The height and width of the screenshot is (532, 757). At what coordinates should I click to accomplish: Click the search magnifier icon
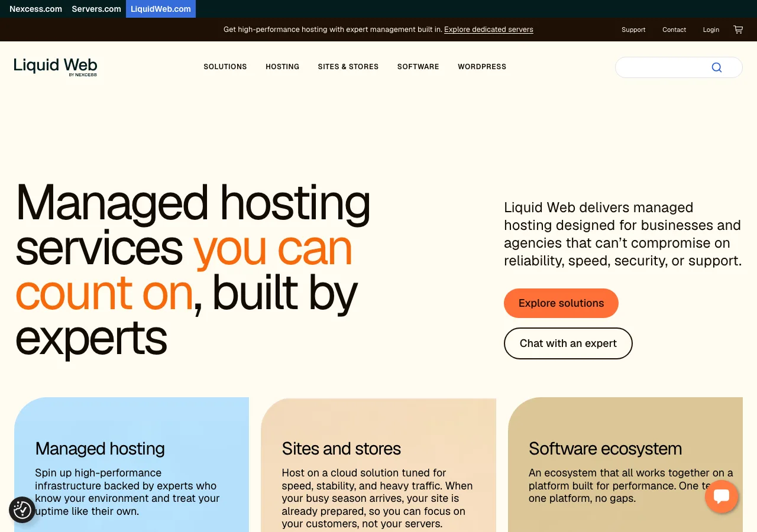pyautogui.click(x=716, y=67)
